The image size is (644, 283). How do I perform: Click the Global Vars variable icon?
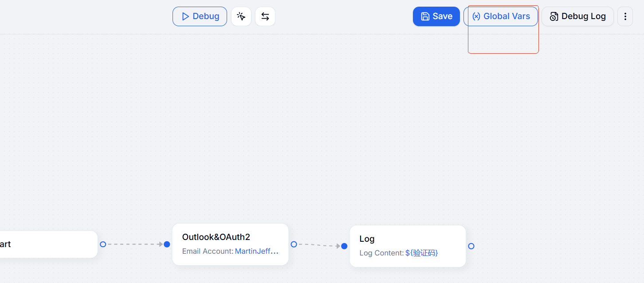[476, 16]
